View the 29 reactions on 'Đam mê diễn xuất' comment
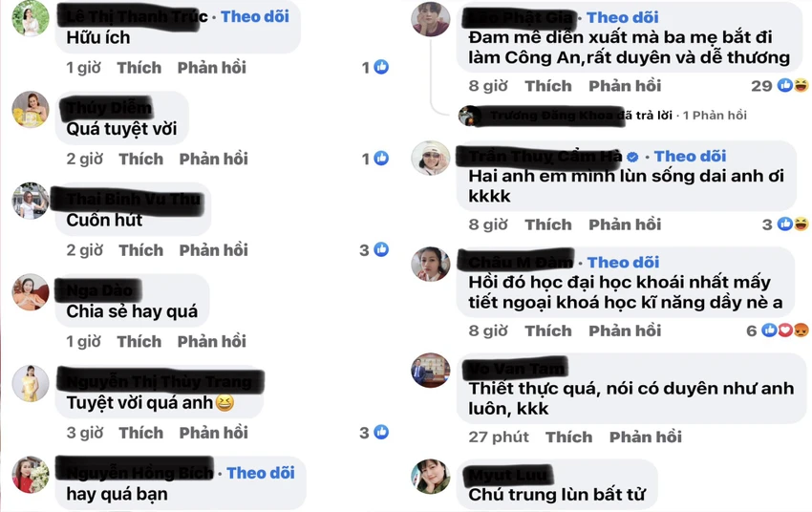This screenshot has width=812, height=512. [780, 85]
